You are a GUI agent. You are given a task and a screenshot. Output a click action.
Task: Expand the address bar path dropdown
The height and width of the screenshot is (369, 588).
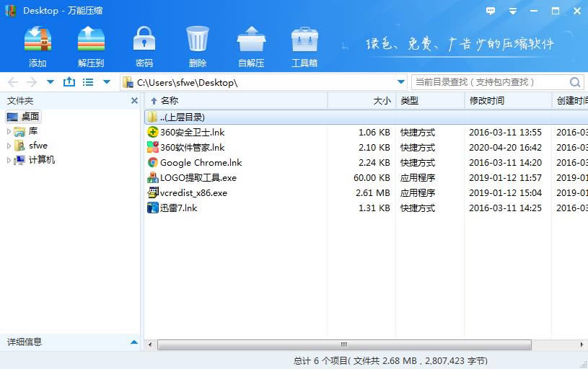(401, 81)
